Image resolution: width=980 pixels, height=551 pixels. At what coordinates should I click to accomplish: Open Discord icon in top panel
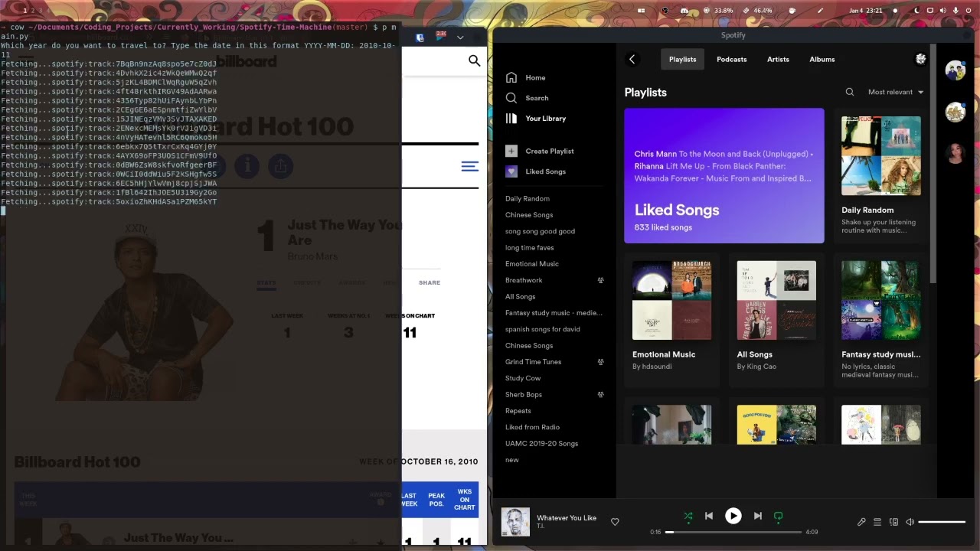(684, 11)
